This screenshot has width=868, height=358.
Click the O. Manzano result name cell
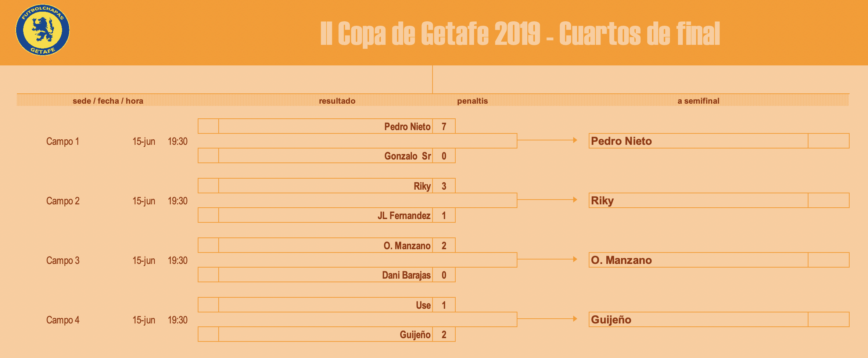coord(326,245)
